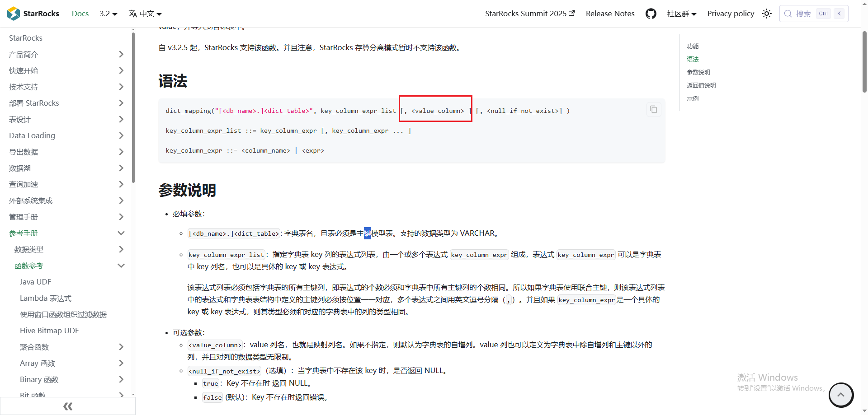
Task: Open StarRocks Summit 2025 external link
Action: (529, 14)
